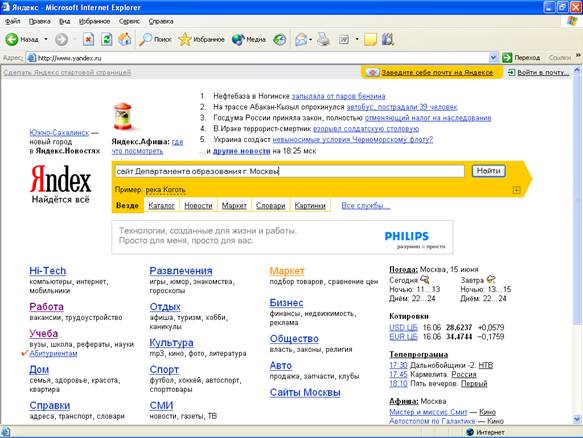Open the Mail icon dropdown arrow
Viewport: 583px width, 438px height.
coord(310,39)
